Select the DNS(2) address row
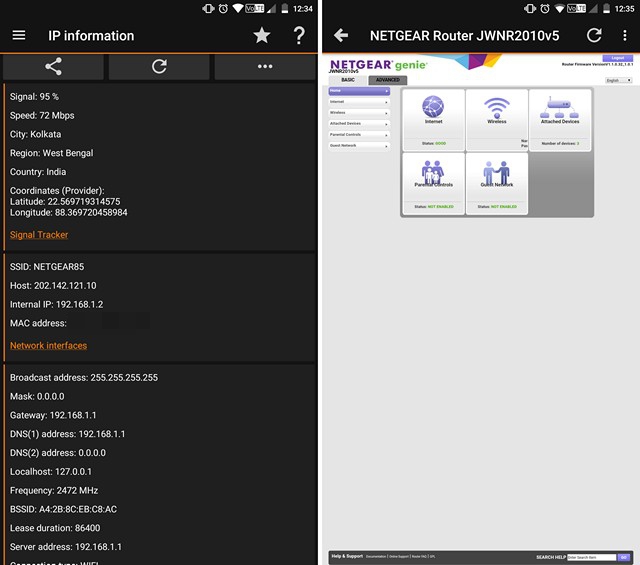The width and height of the screenshot is (640, 565). (58, 453)
